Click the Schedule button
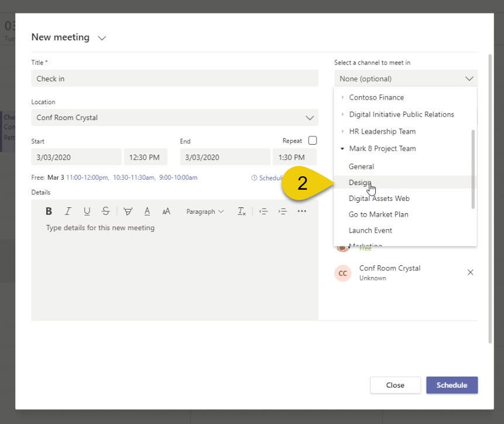The height and width of the screenshot is (424, 504). click(451, 385)
